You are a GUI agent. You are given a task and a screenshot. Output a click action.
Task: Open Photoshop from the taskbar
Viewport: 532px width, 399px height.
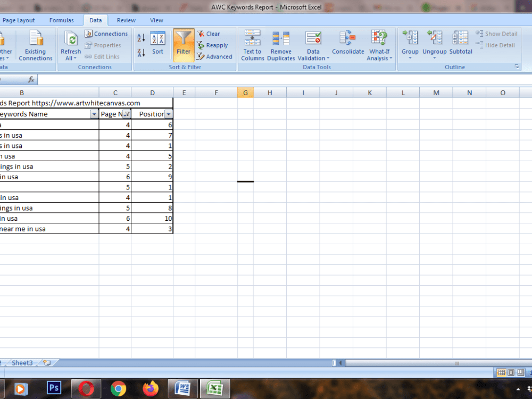click(x=54, y=388)
